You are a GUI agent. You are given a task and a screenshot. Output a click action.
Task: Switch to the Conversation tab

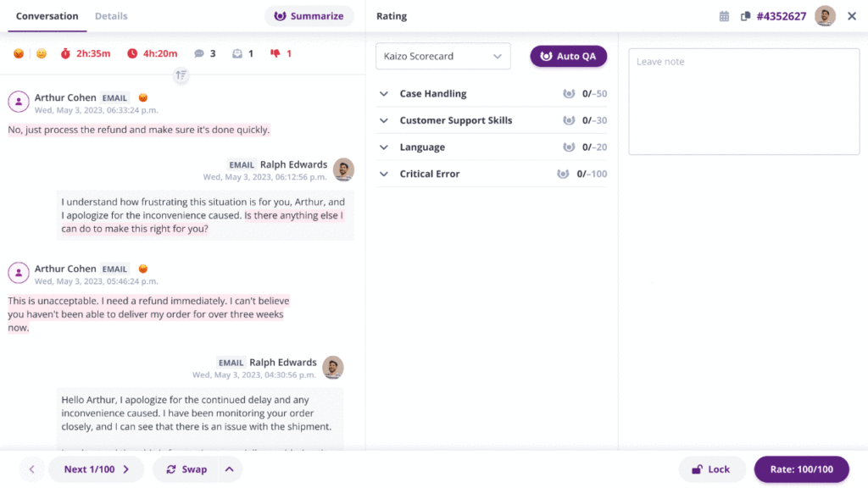pos(47,16)
